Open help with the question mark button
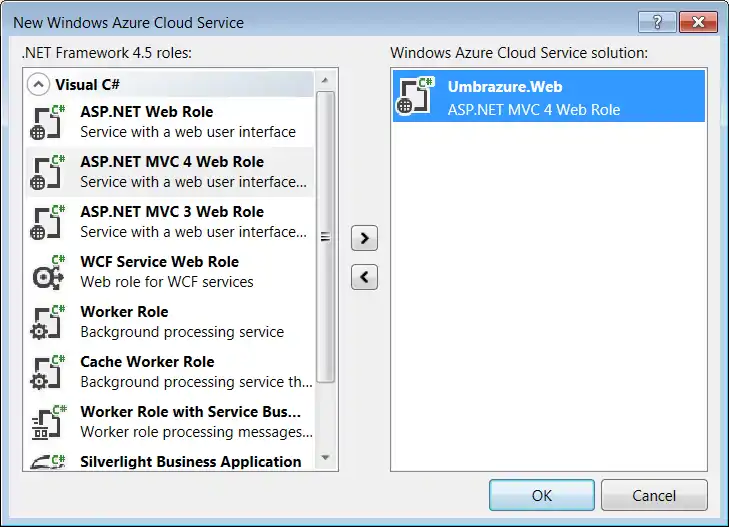 click(657, 22)
